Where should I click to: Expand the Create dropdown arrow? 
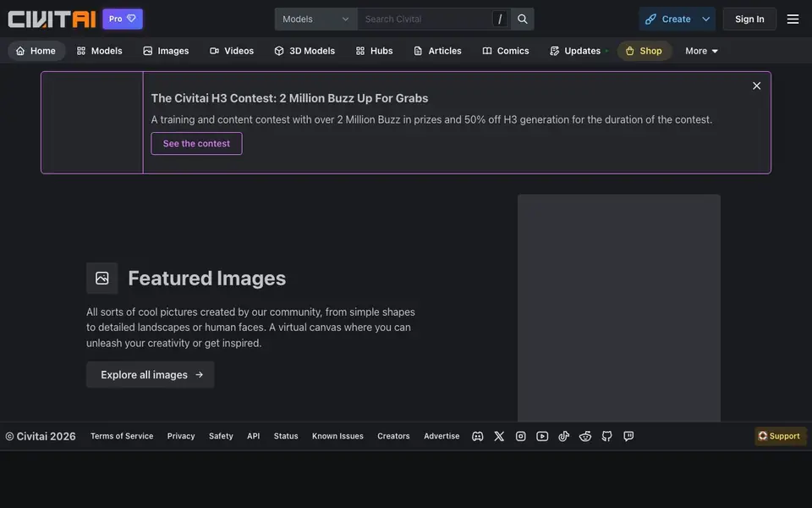(705, 19)
